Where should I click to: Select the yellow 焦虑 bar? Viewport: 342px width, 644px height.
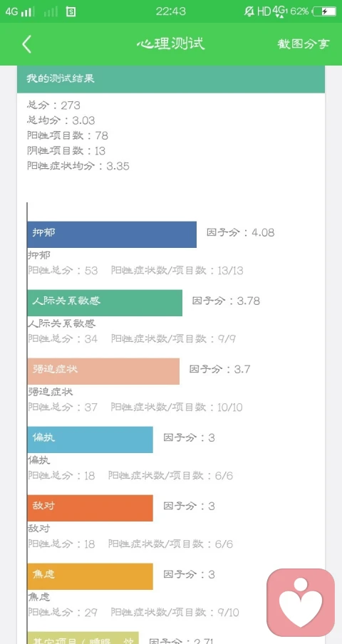(x=90, y=576)
